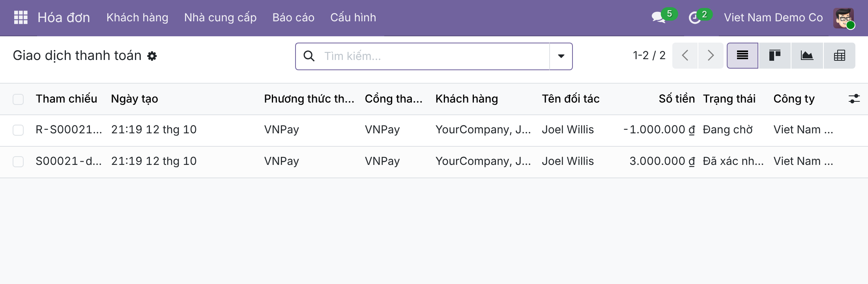Click Giao dịch thanh toán page title
Image resolution: width=868 pixels, height=284 pixels.
click(77, 56)
